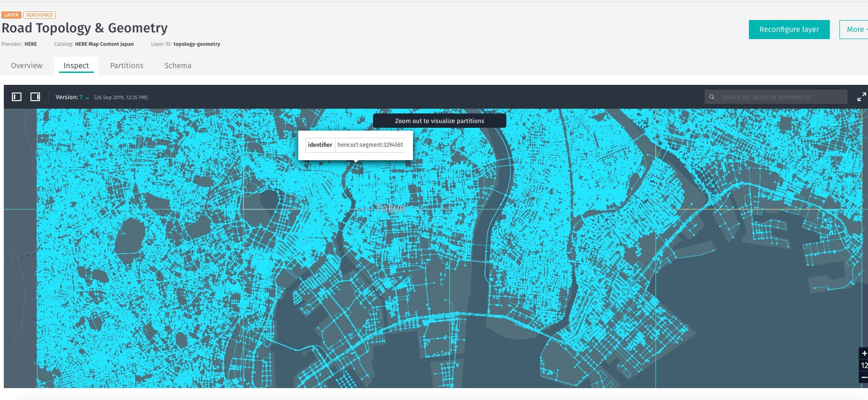Switch to the Overview tab
Image resolution: width=868 pixels, height=400 pixels.
click(27, 66)
